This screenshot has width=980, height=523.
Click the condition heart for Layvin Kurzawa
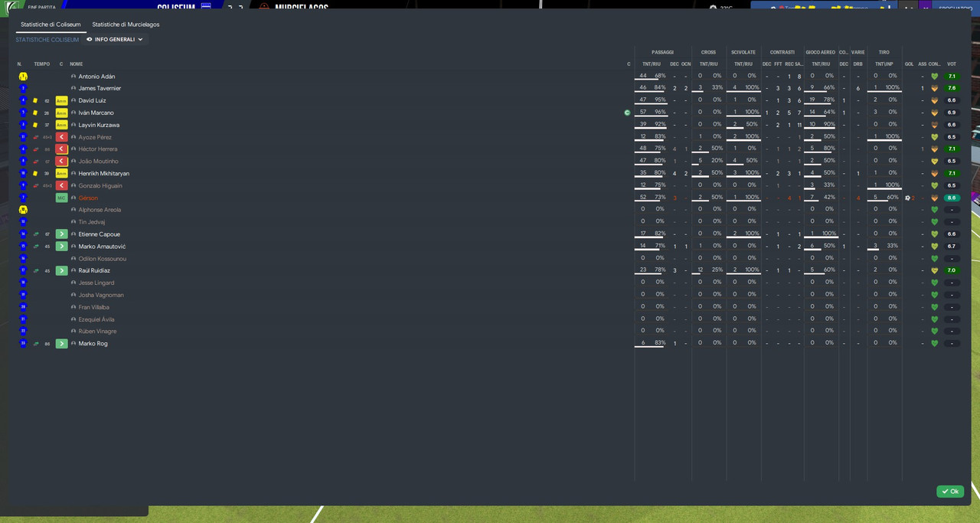click(x=934, y=125)
